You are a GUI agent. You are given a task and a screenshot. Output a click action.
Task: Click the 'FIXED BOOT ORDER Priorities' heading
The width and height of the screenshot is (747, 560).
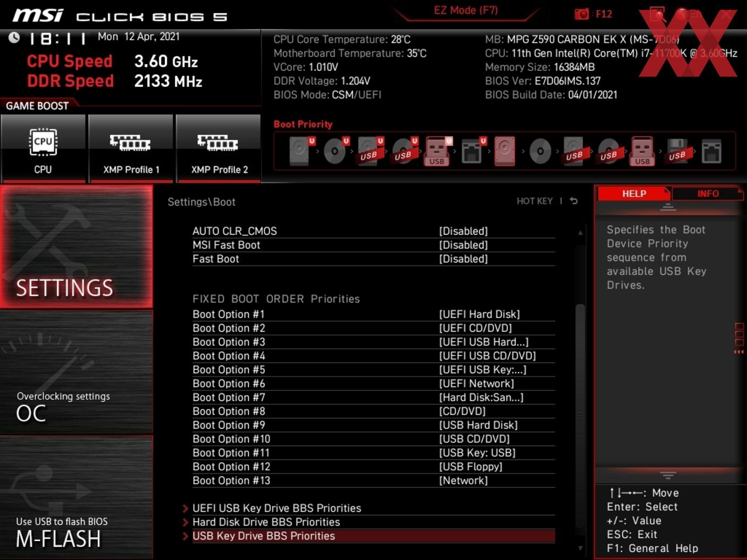[276, 299]
